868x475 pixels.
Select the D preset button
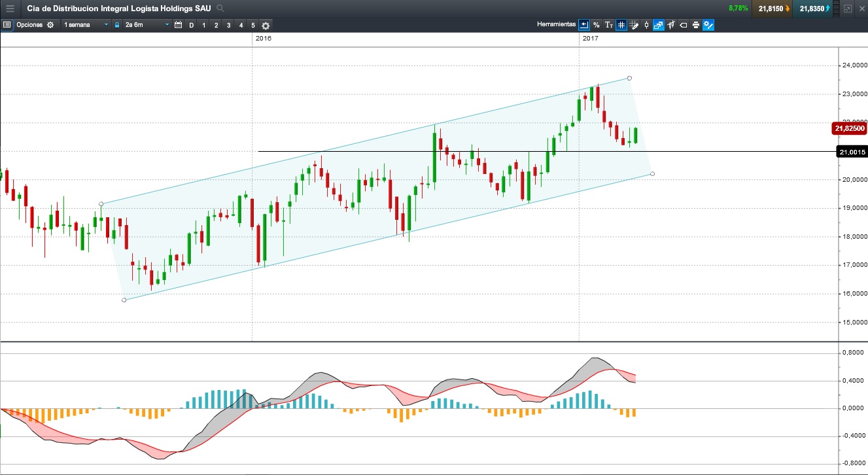(x=191, y=25)
